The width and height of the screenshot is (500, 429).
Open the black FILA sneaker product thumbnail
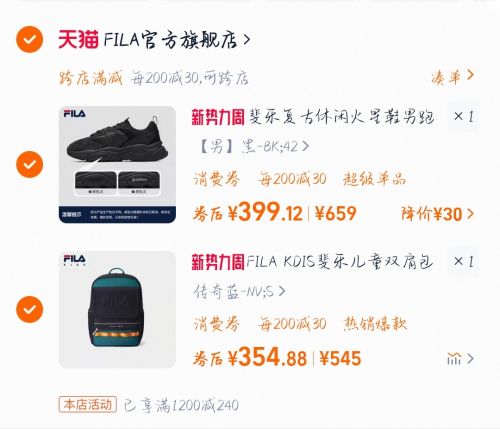pyautogui.click(x=117, y=165)
